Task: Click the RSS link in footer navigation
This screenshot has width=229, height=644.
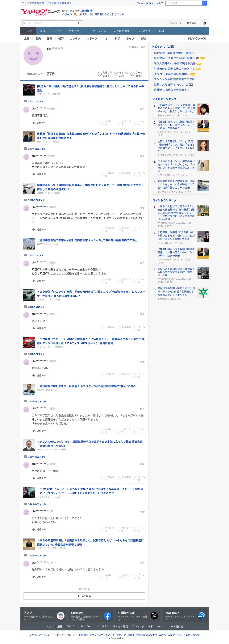Action: tap(159, 626)
